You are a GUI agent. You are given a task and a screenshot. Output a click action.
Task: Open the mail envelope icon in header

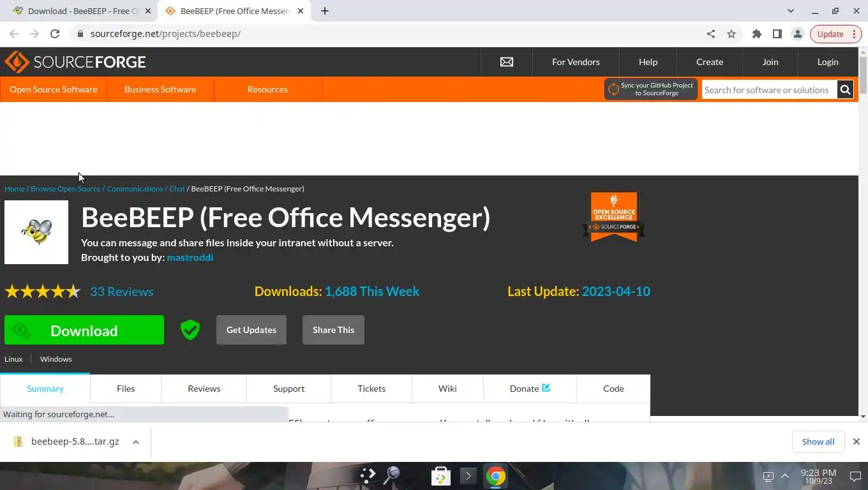tap(507, 62)
